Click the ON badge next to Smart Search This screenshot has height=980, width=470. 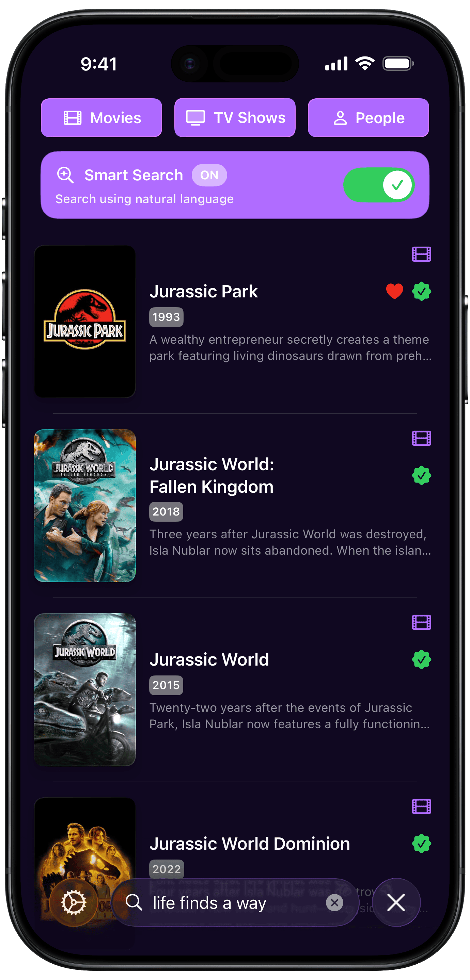(x=209, y=175)
